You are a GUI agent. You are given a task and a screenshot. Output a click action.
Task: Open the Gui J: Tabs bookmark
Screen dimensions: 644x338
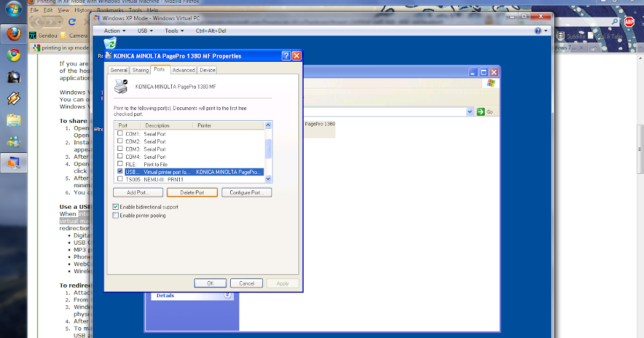605,36
